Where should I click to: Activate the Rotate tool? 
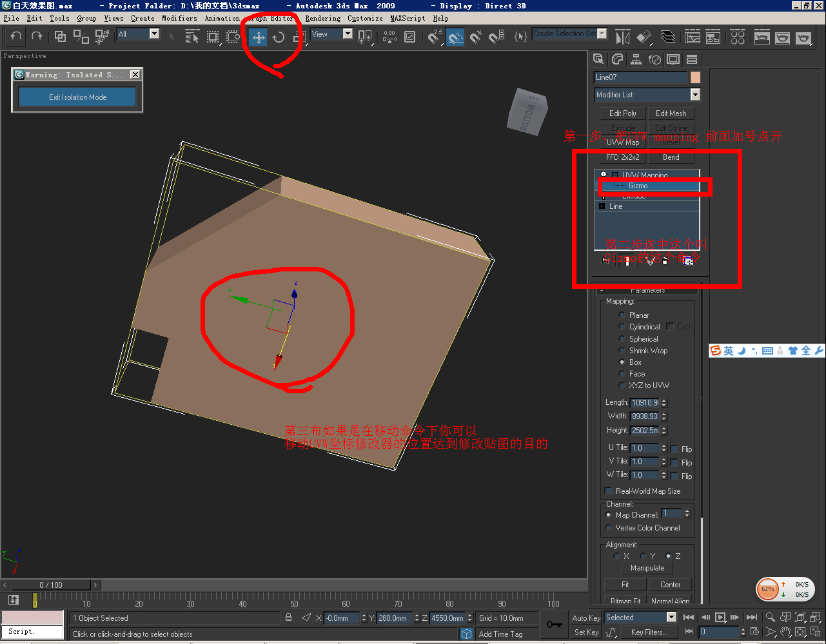pyautogui.click(x=279, y=37)
